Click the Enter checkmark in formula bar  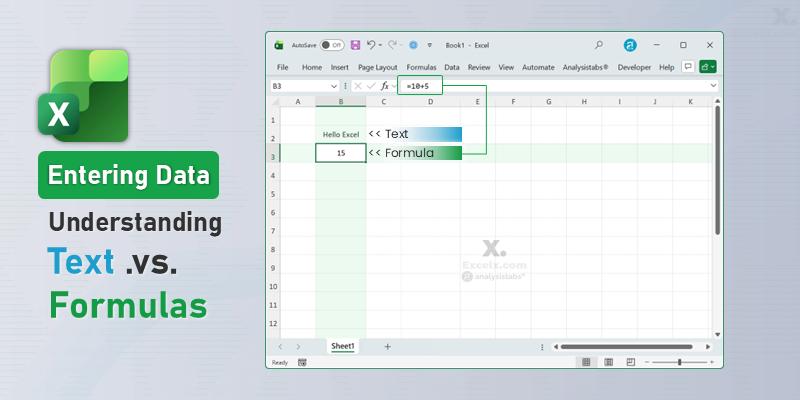(x=371, y=86)
